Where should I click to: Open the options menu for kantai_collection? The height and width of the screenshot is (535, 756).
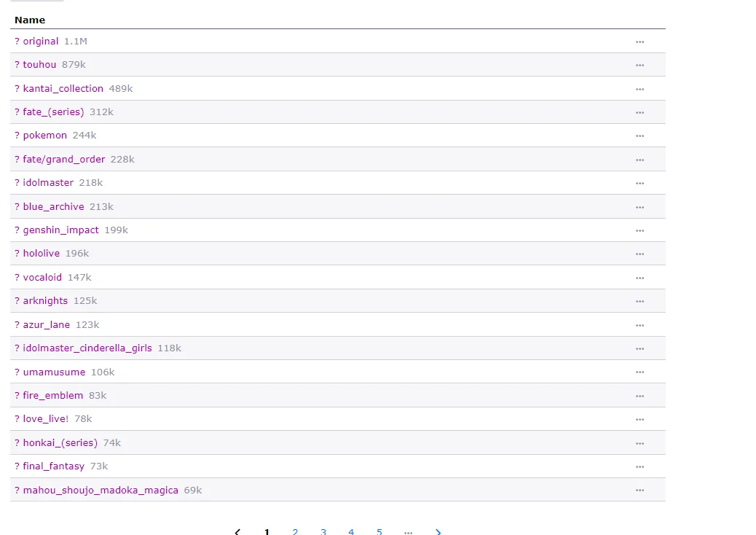point(639,89)
